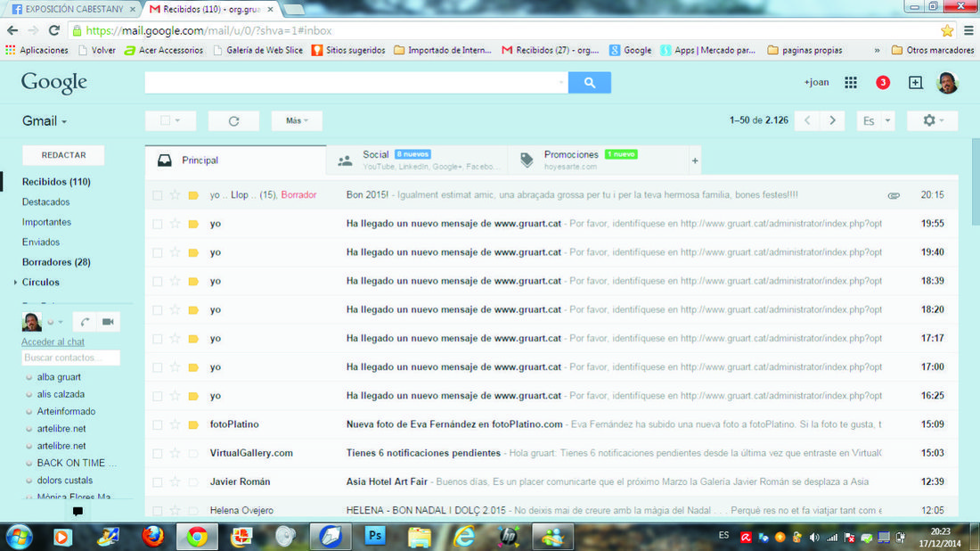Start a video call from chat
This screenshot has height=551, width=980.
click(108, 322)
